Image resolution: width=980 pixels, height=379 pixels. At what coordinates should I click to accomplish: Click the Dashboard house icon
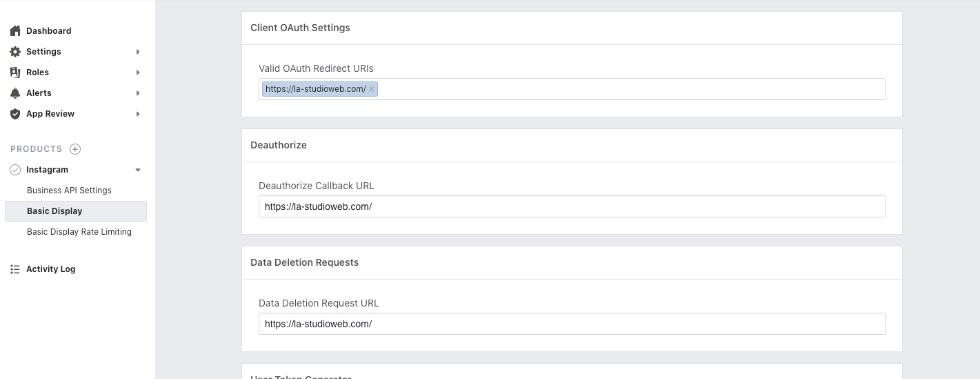click(15, 31)
